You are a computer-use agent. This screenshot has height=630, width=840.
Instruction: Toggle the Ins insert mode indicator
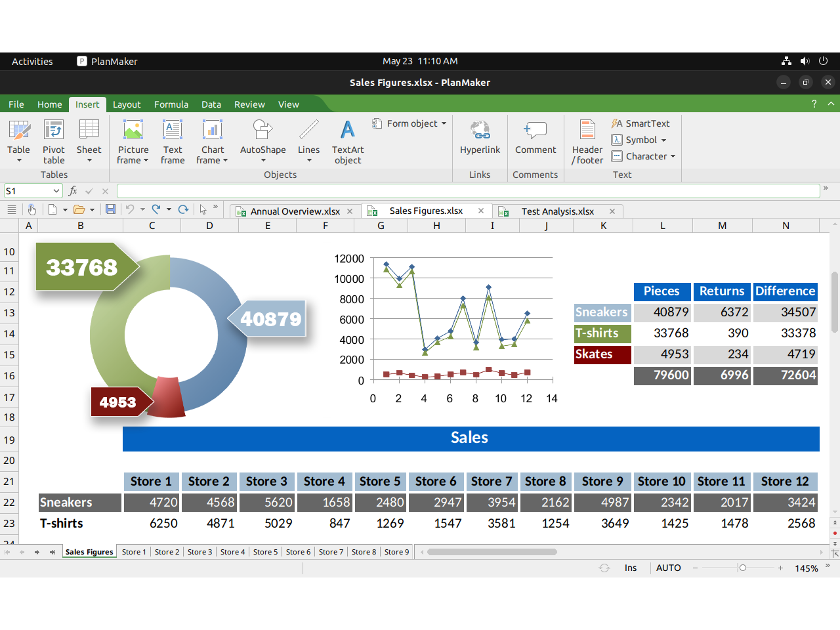tap(630, 568)
